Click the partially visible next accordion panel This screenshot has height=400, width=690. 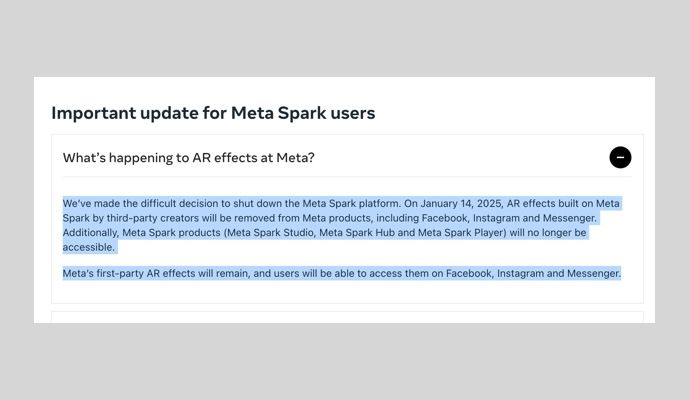(x=347, y=317)
